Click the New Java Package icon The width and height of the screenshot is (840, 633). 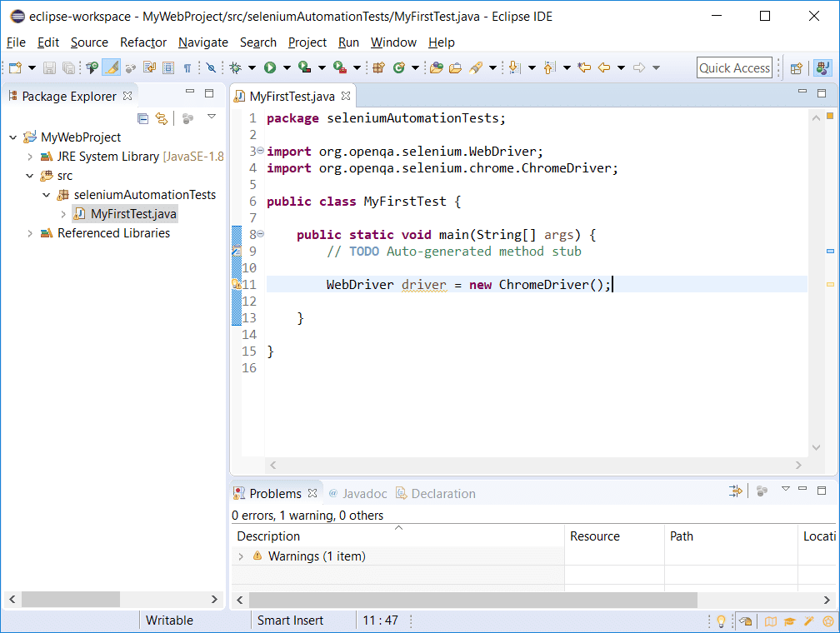click(378, 67)
